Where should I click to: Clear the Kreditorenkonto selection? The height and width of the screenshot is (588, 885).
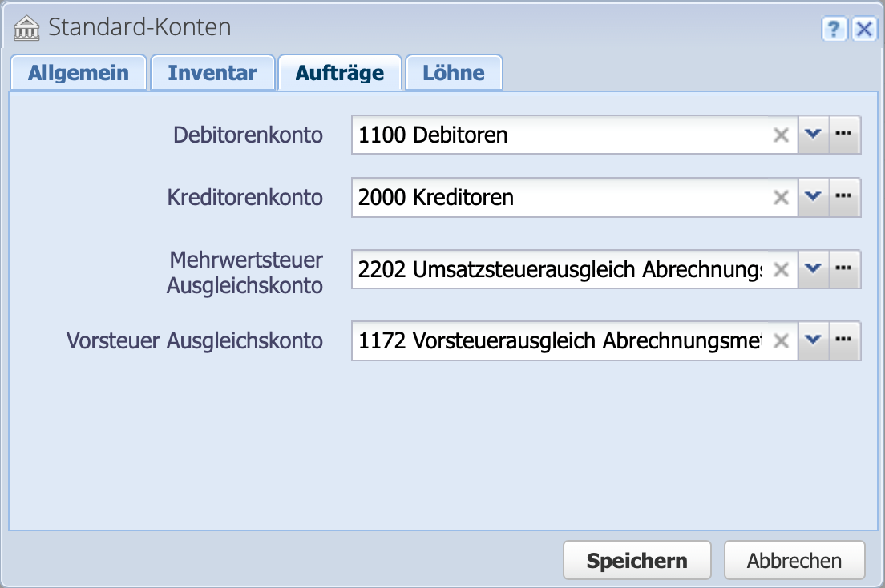pyautogui.click(x=780, y=197)
